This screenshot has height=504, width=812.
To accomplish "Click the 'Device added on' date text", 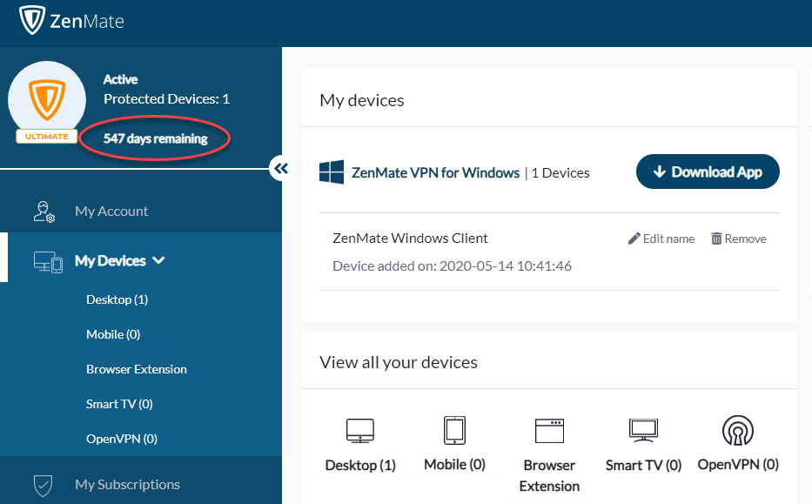I will pyautogui.click(x=452, y=265).
